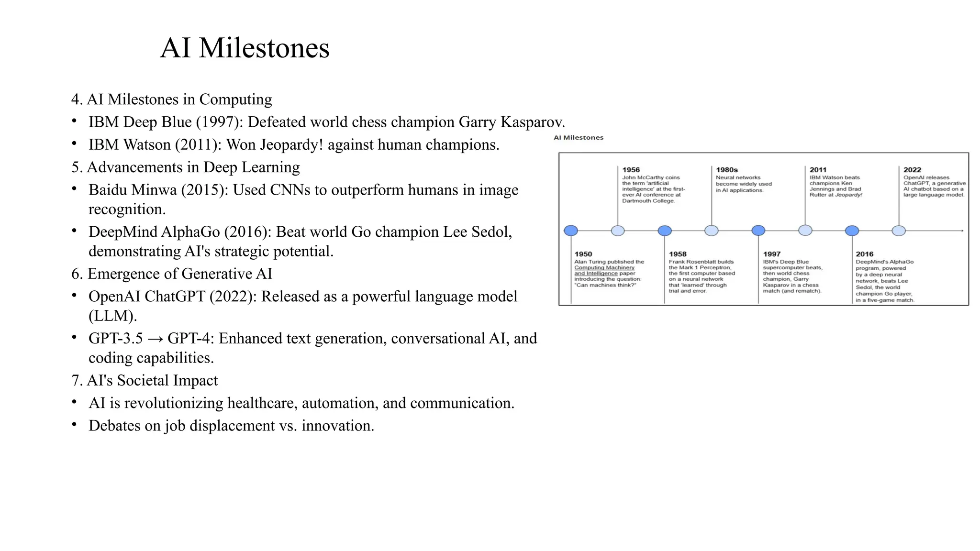
Task: Select heading "5. Advancements in Deep Learning"
Action: (x=186, y=167)
